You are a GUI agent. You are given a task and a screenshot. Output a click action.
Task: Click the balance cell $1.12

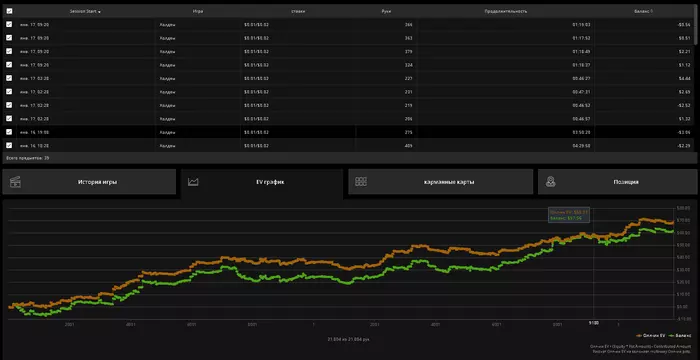(684, 65)
